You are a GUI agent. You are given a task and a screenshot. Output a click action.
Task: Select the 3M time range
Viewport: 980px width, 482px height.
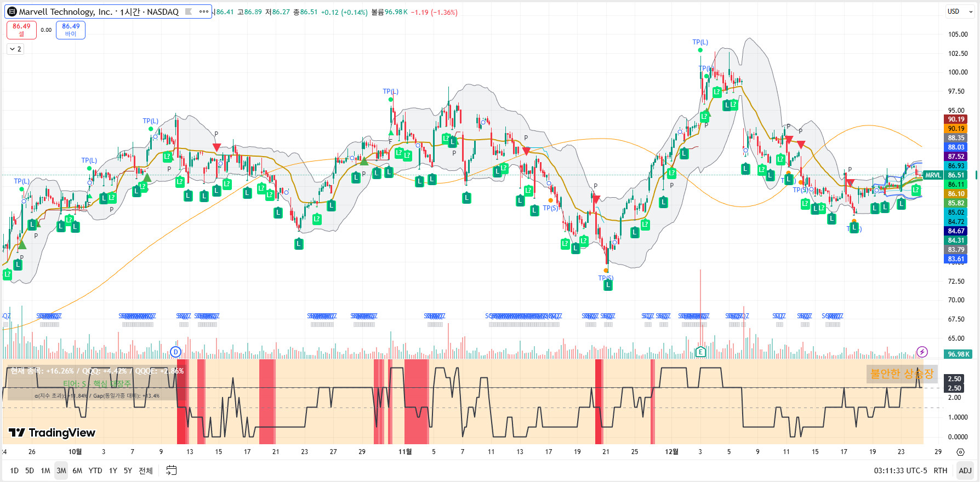point(61,470)
